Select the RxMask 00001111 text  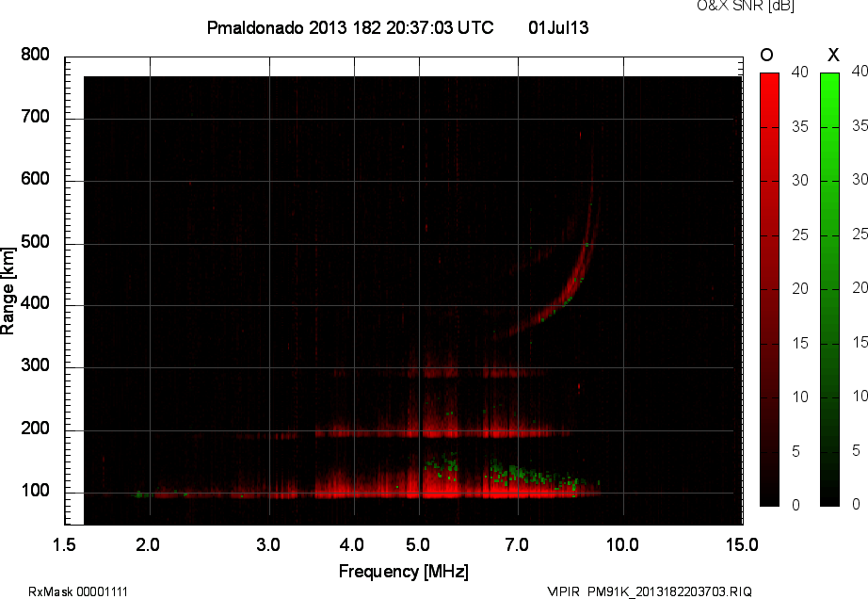pyautogui.click(x=78, y=591)
